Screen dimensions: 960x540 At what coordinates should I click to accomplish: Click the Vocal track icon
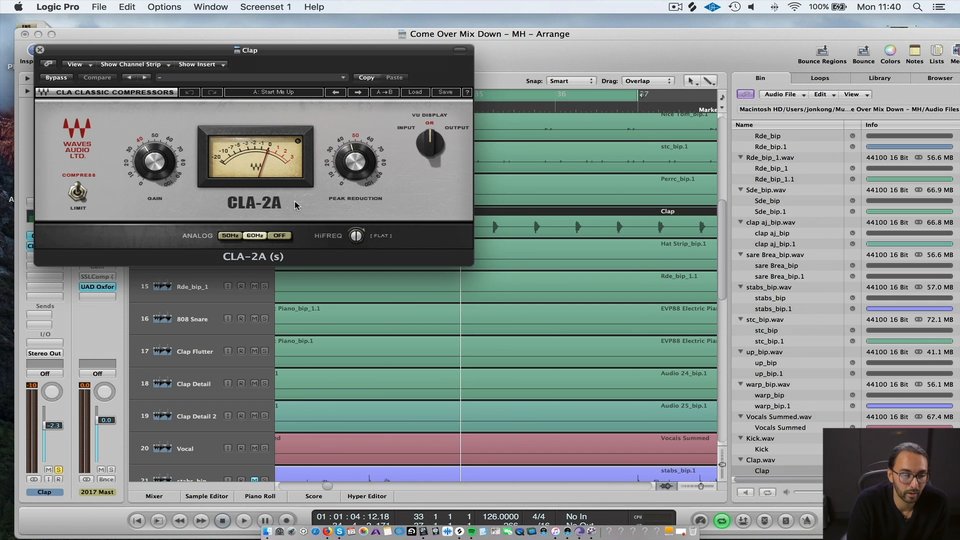pos(162,448)
